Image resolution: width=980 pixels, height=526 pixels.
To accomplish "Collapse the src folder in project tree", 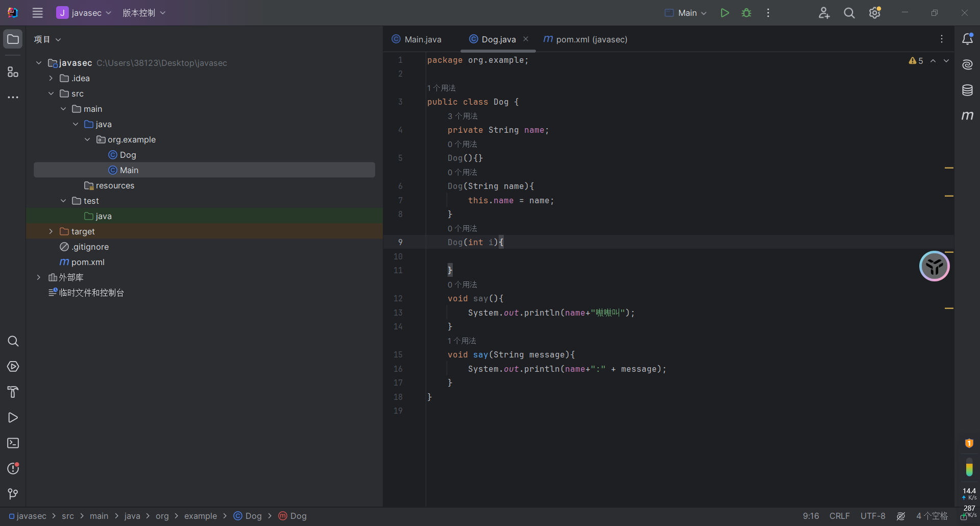I will [51, 93].
